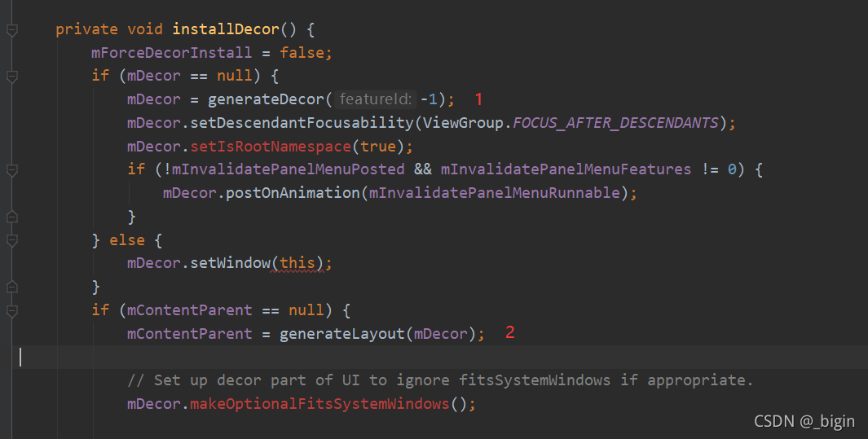Image resolution: width=868 pixels, height=439 pixels.
Task: Toggle the fold marker at '} else {'
Action: [x=11, y=240]
